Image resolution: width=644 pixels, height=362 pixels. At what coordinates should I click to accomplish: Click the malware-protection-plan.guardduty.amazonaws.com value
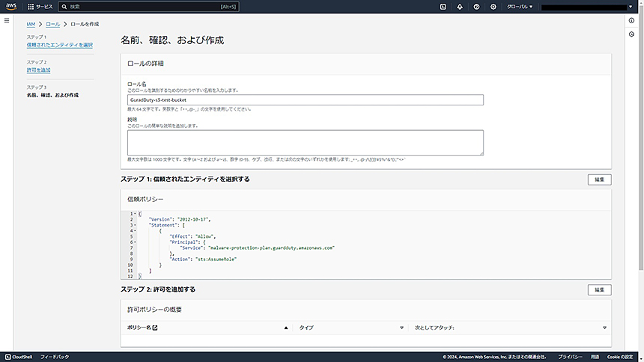tap(272, 248)
